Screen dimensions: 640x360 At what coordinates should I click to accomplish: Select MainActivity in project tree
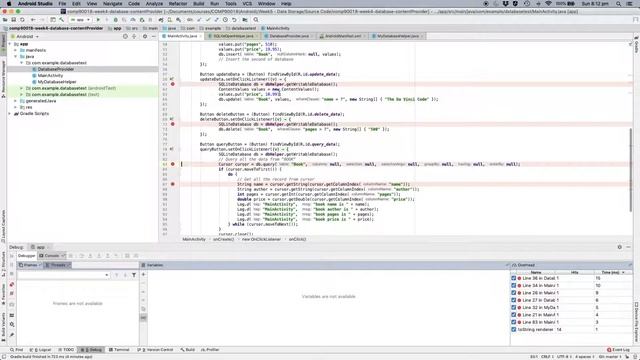tap(50, 76)
